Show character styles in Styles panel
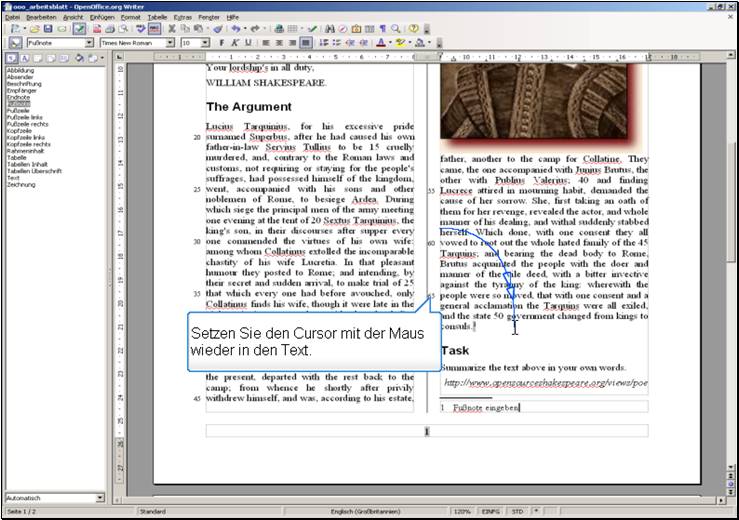The width and height of the screenshot is (739, 520). point(25,58)
